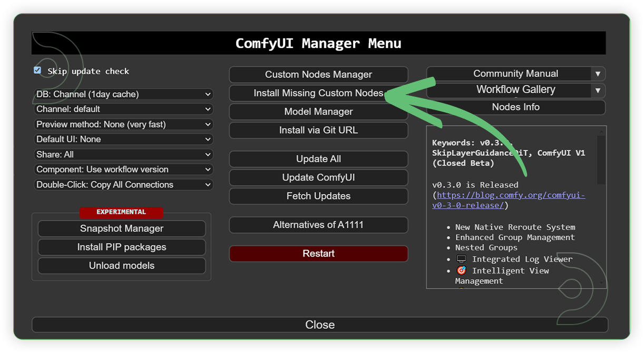
Task: Restart ComfyUI
Action: tap(318, 253)
